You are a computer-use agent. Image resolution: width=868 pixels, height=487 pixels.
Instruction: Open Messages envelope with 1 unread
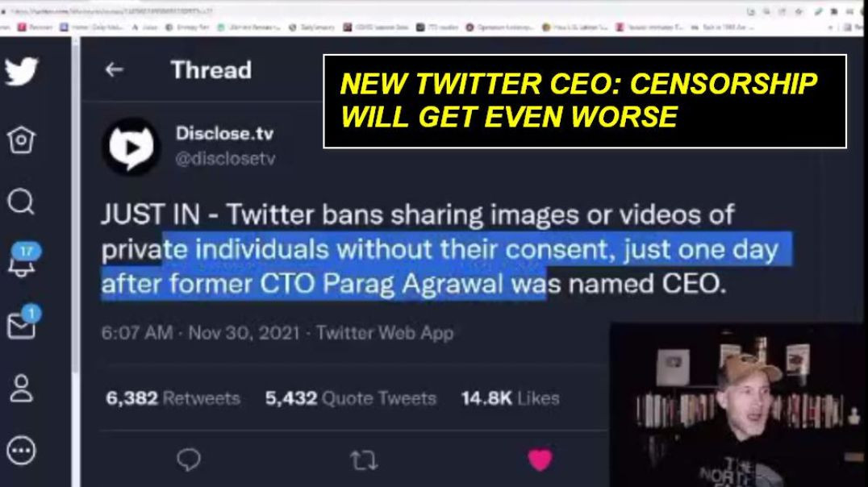(23, 323)
